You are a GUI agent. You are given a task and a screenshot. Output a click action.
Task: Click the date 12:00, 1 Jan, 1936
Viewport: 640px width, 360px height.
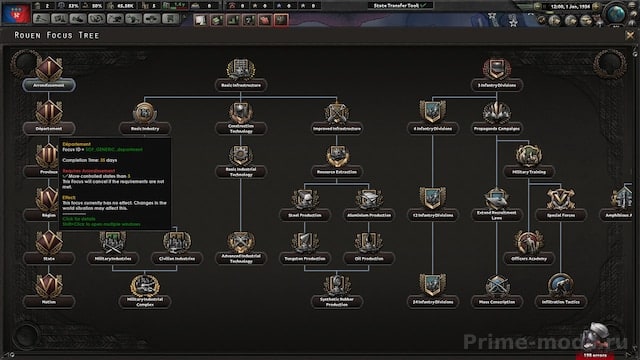[570, 7]
